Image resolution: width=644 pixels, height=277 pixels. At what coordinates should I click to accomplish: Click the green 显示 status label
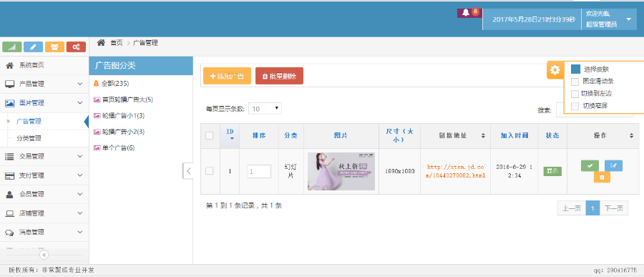(552, 171)
